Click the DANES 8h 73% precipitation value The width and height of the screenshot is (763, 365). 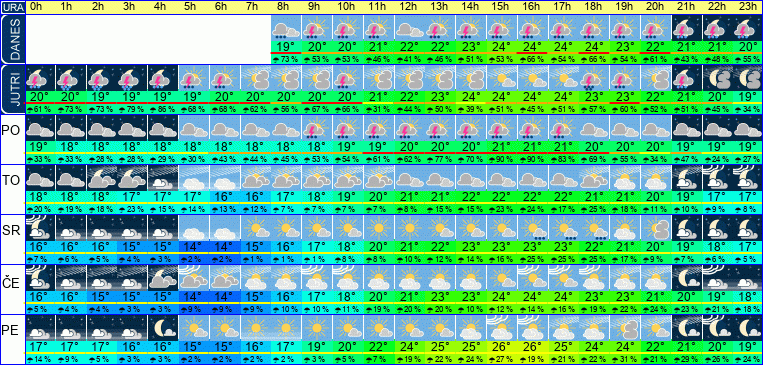(286, 59)
